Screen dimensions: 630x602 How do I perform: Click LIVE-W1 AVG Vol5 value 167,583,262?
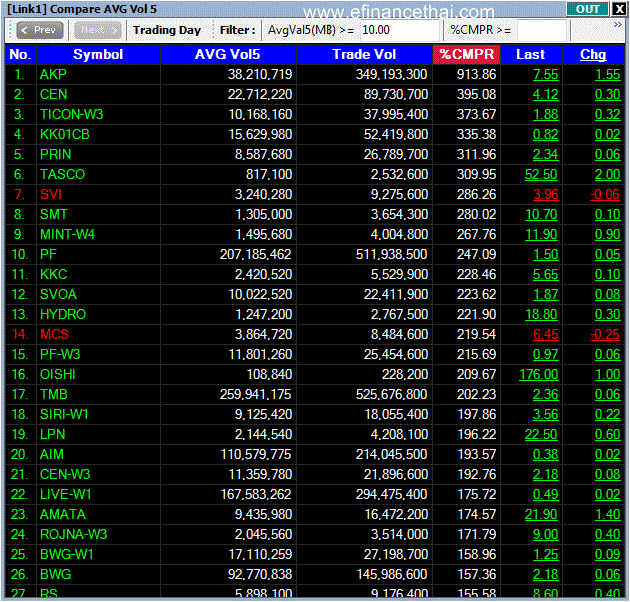[256, 494]
